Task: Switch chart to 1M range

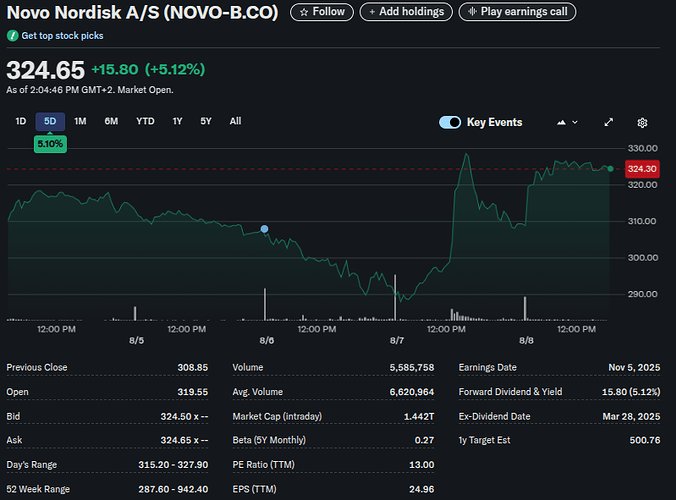Action: tap(80, 121)
